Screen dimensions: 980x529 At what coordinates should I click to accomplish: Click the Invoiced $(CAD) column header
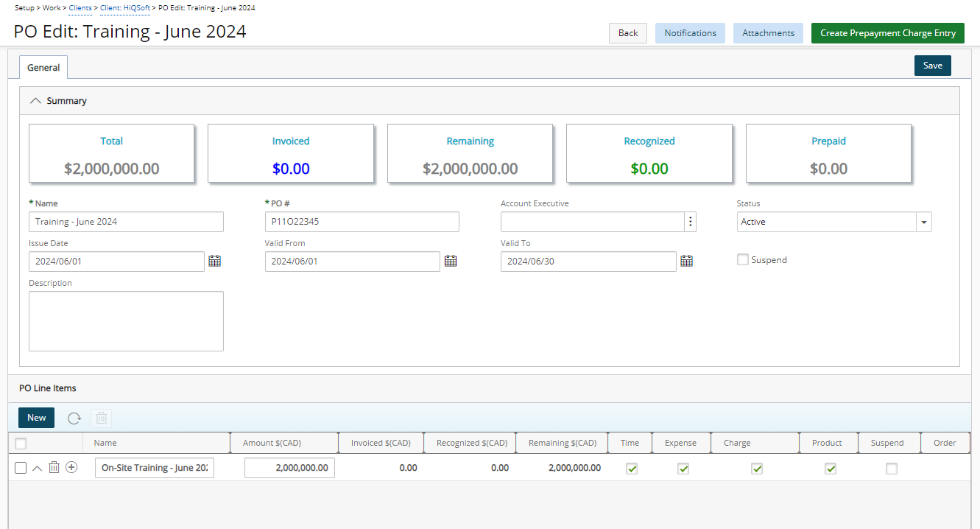(x=381, y=443)
